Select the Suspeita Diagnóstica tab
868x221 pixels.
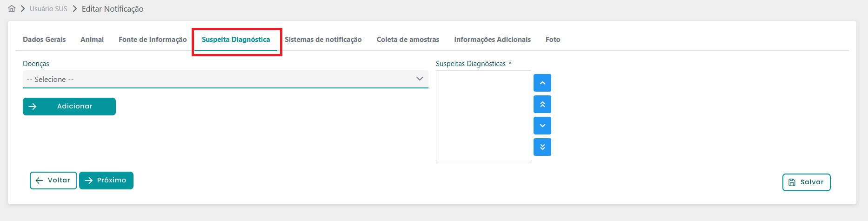[236, 40]
